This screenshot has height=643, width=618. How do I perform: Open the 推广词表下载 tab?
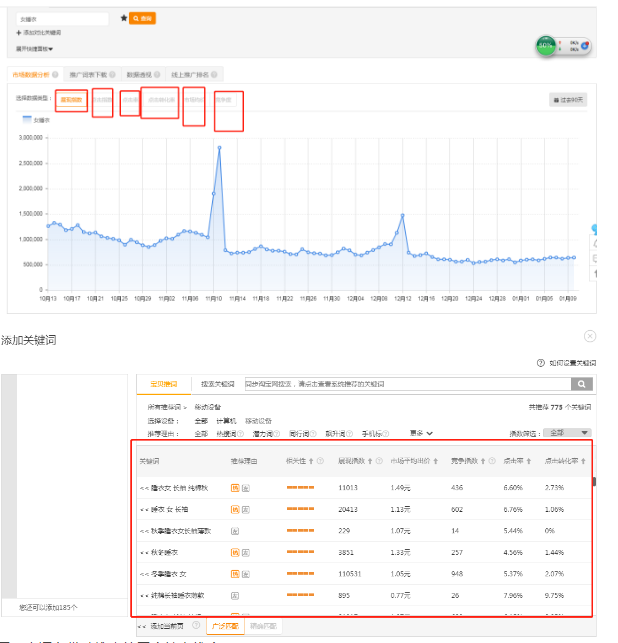[88, 75]
